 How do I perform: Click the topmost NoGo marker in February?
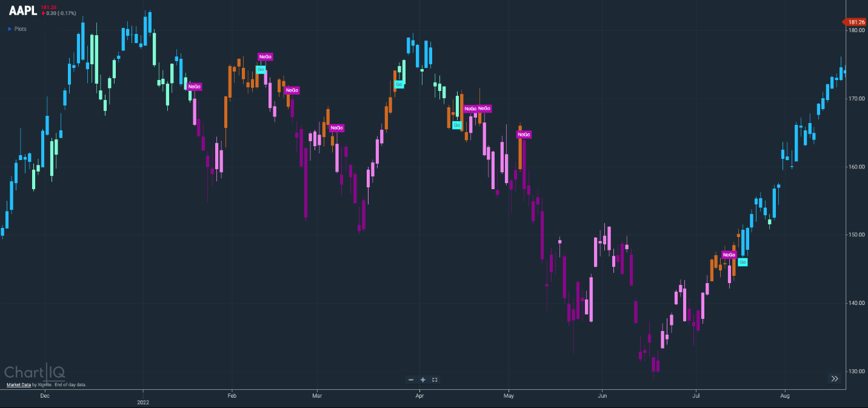point(265,57)
